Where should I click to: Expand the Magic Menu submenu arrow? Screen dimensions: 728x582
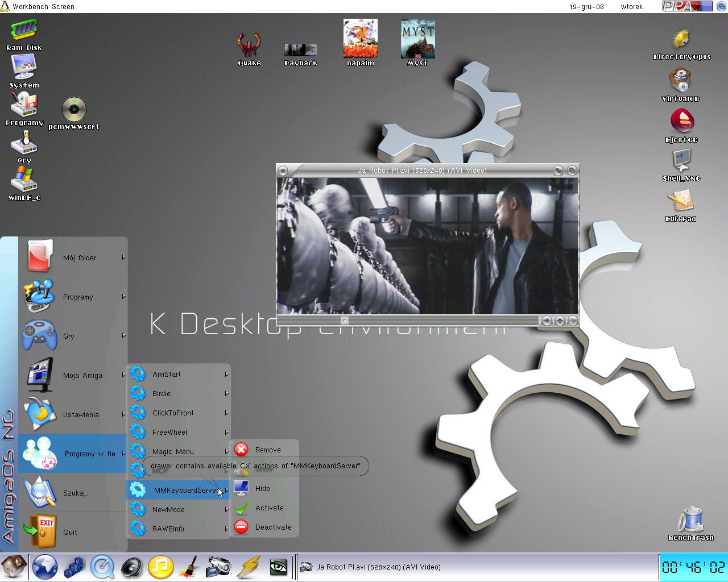(x=226, y=452)
